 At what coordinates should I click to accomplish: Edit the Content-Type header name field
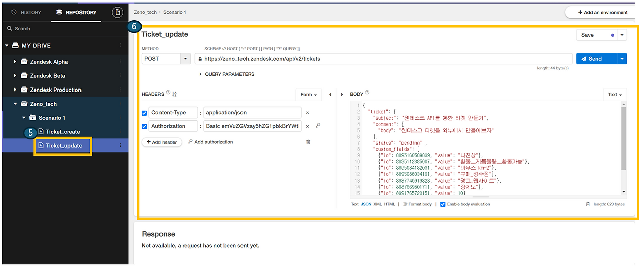[x=174, y=113]
